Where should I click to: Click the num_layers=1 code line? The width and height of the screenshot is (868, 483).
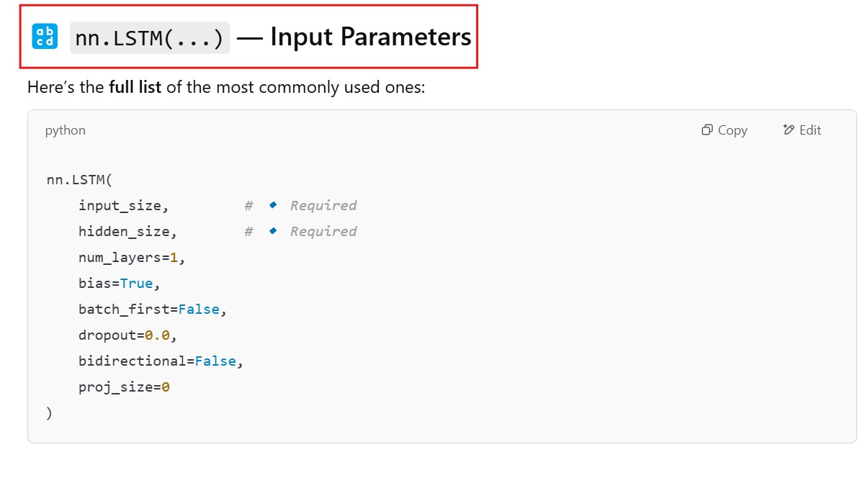[131, 258]
